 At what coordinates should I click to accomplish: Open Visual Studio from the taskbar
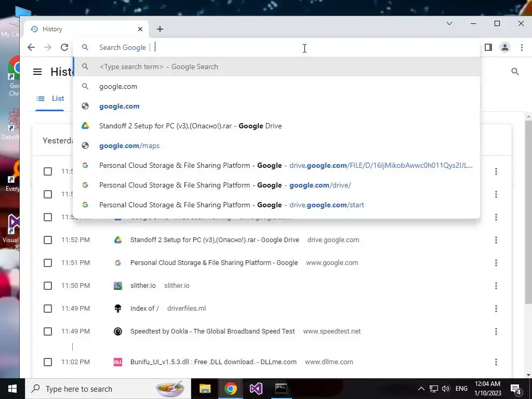[256, 389]
